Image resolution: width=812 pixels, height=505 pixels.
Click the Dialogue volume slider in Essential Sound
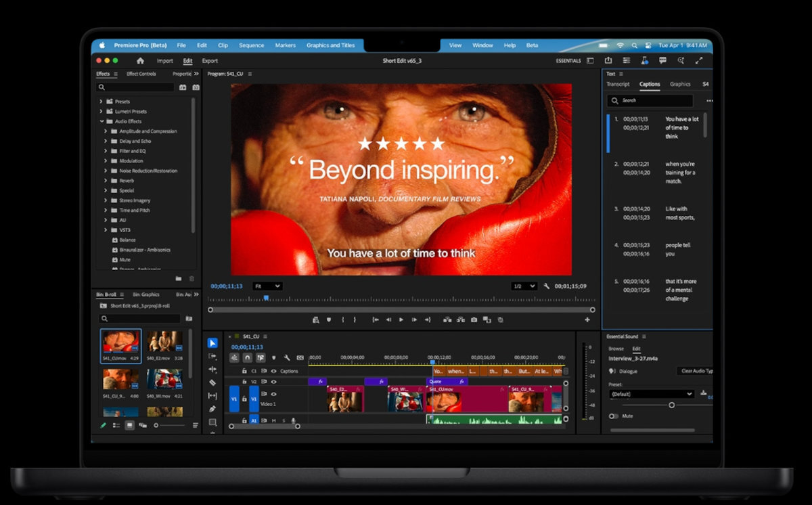click(x=672, y=405)
